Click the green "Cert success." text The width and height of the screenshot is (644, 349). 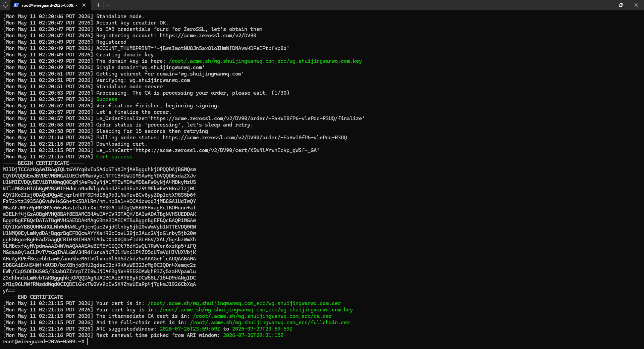[116, 157]
